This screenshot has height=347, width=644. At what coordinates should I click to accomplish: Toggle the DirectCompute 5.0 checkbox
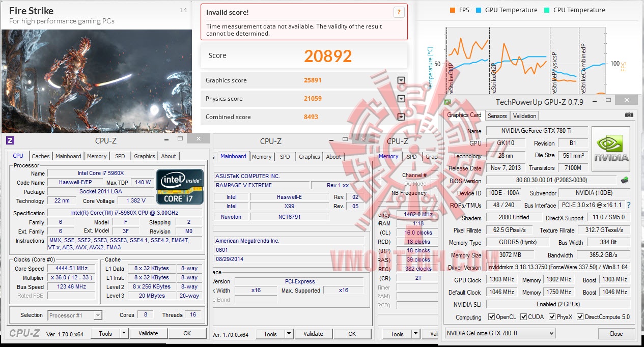580,317
